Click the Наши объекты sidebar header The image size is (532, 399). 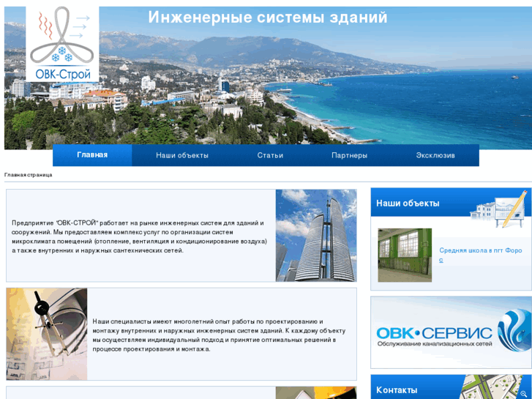point(408,204)
